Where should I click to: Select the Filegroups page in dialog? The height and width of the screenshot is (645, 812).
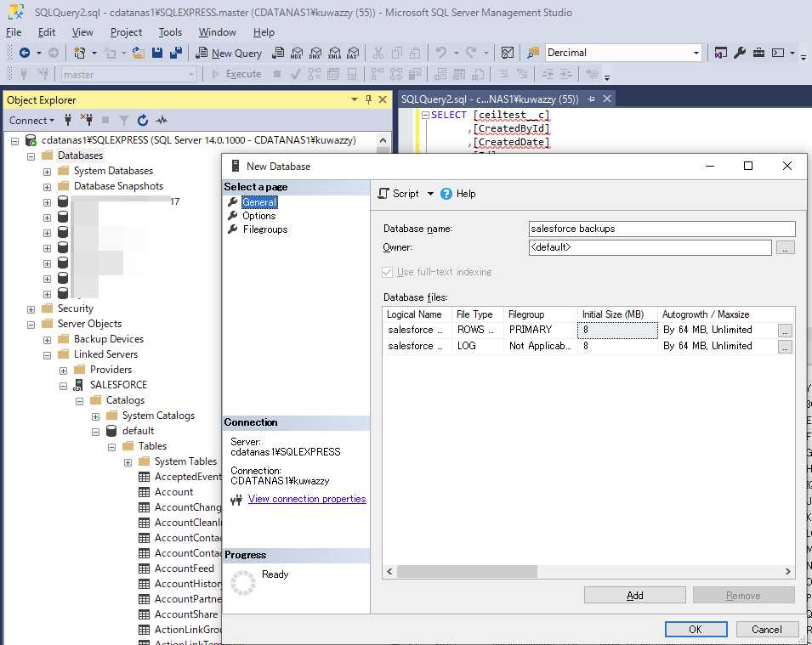264,229
